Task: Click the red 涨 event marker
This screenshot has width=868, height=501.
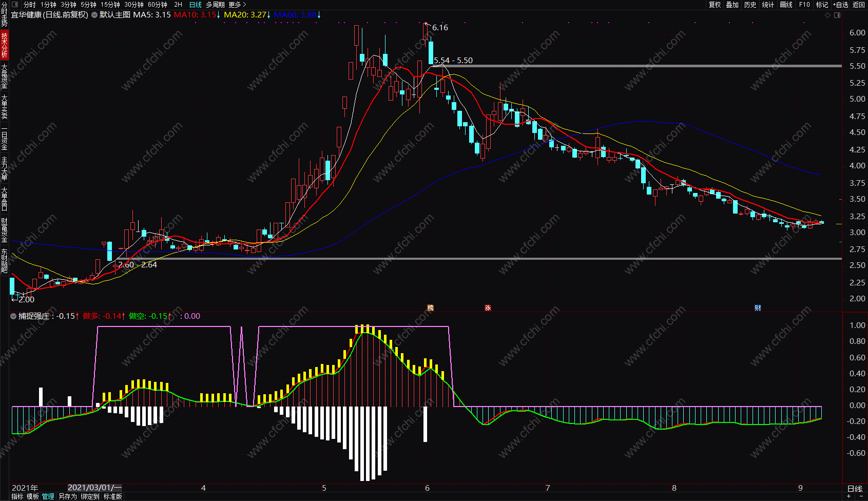Action: click(488, 308)
